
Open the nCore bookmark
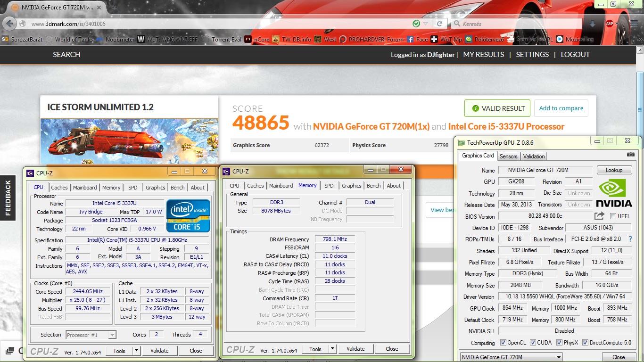pos(257,40)
